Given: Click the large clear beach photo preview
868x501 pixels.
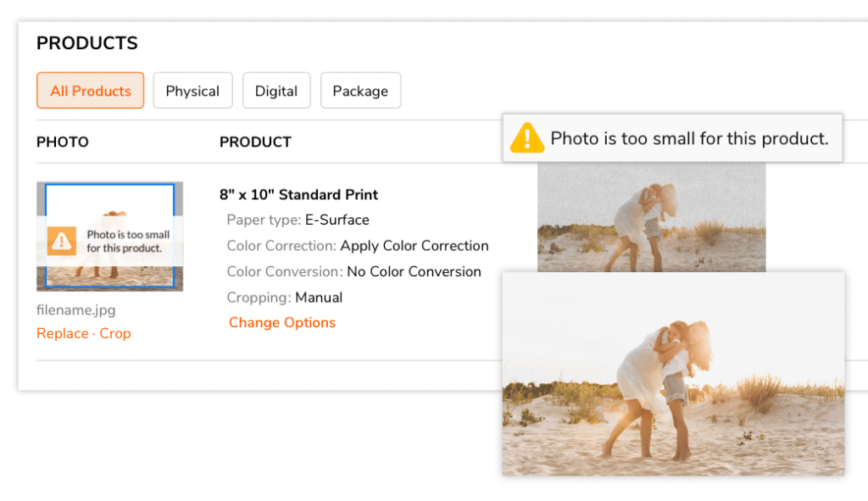Looking at the screenshot, I should [x=673, y=373].
